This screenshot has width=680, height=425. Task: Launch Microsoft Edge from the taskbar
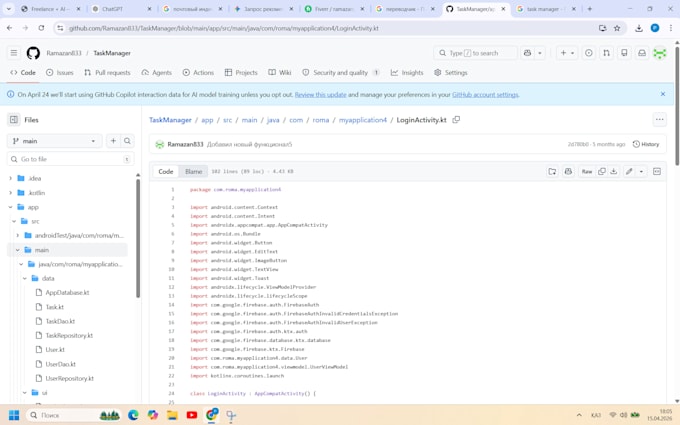click(x=133, y=415)
